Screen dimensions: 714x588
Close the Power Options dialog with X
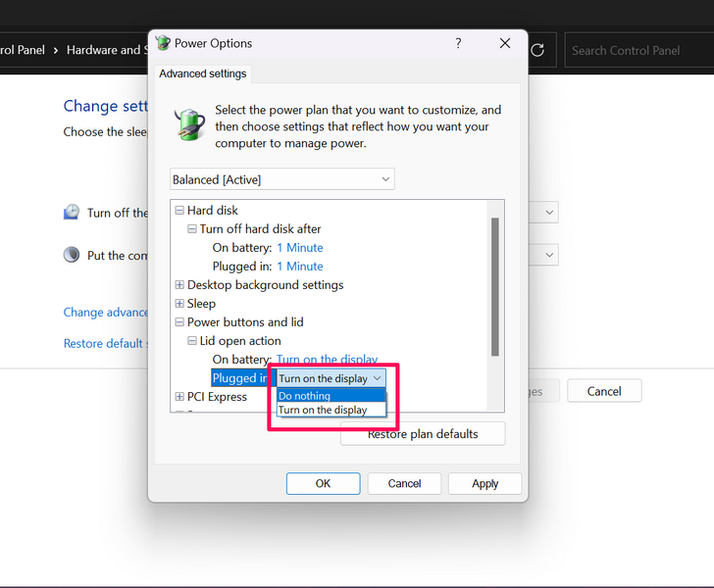[x=505, y=43]
